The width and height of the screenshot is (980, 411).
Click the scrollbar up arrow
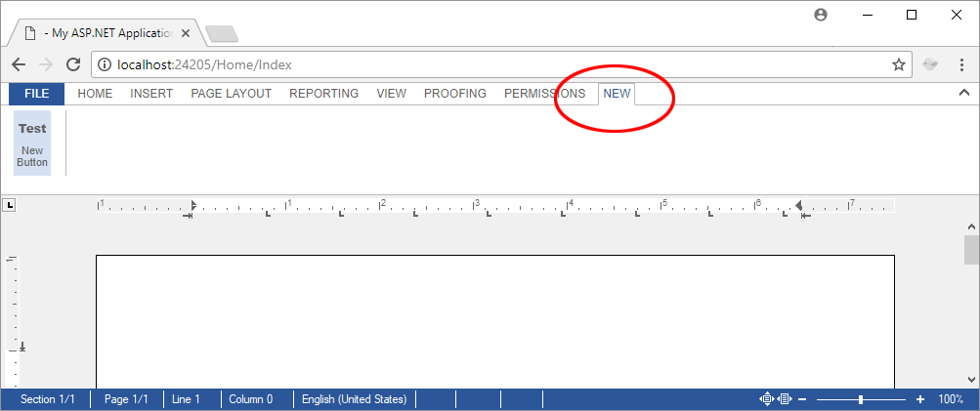(972, 226)
